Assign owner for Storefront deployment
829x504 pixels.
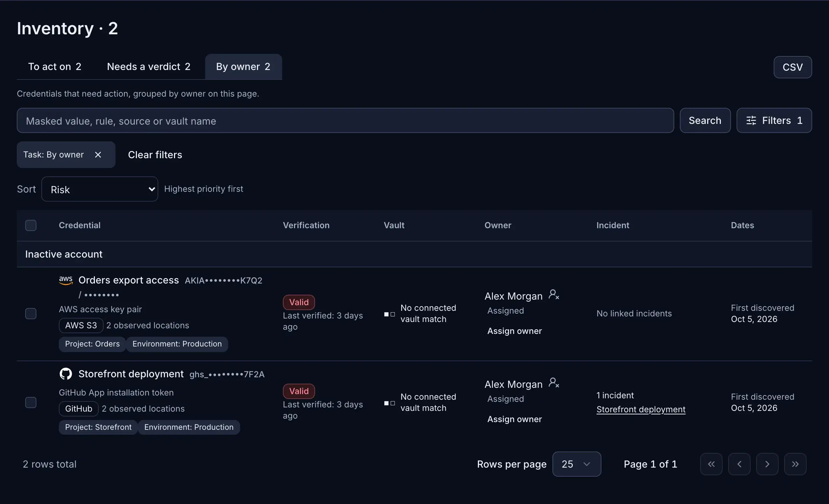(515, 419)
